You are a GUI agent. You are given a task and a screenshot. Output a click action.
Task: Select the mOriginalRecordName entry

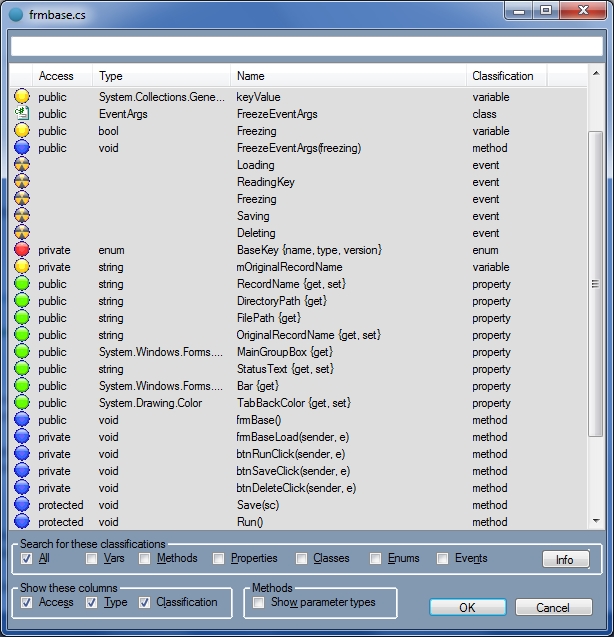click(289, 267)
